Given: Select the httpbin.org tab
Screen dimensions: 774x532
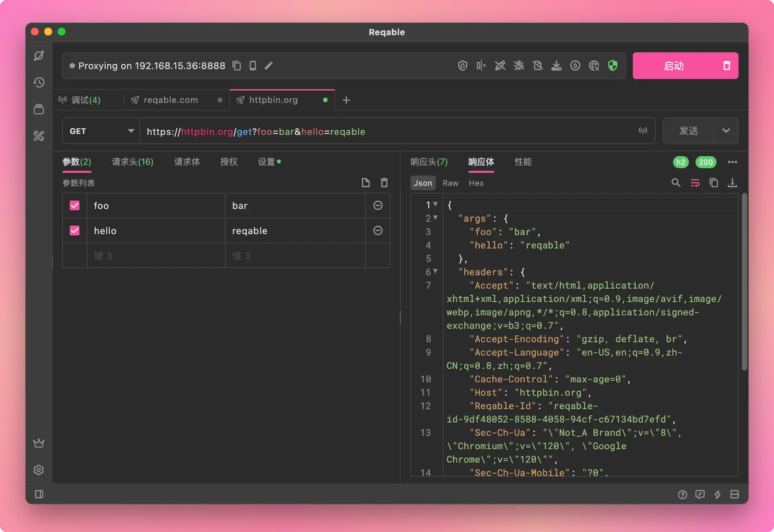Looking at the screenshot, I should click(282, 100).
